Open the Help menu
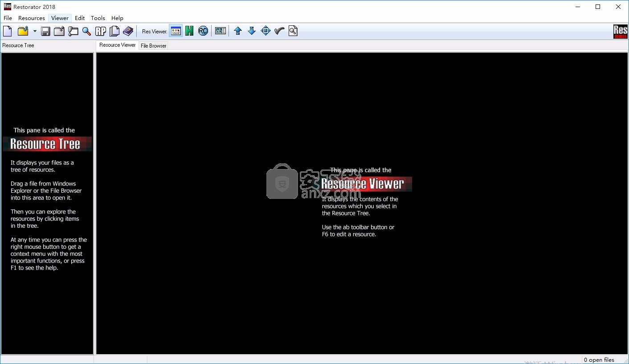The height and width of the screenshot is (364, 629). (x=117, y=18)
